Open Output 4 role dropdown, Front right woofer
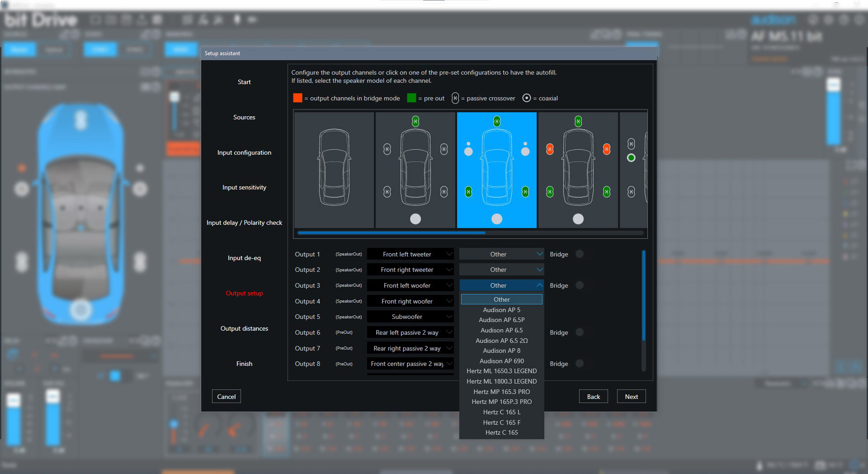 (410, 301)
